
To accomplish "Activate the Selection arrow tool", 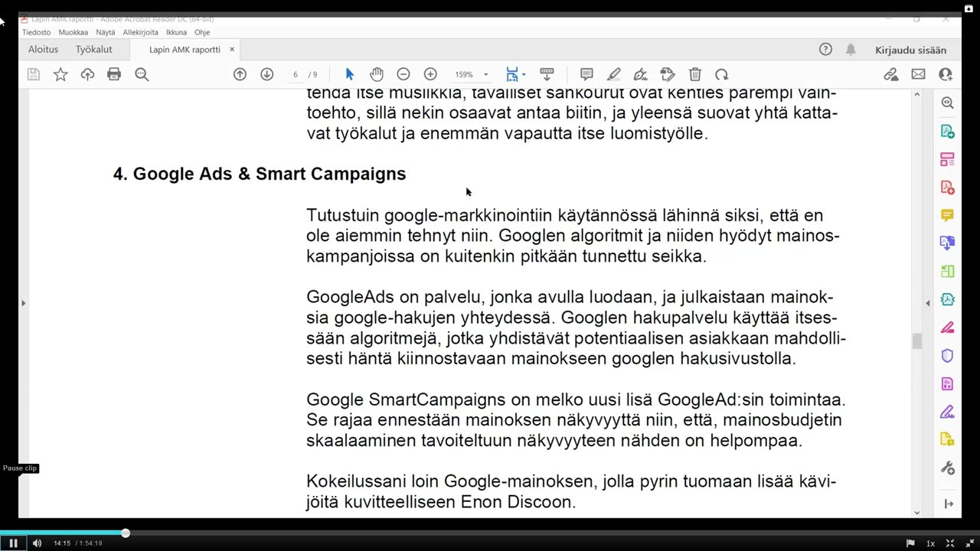I will 350,74.
